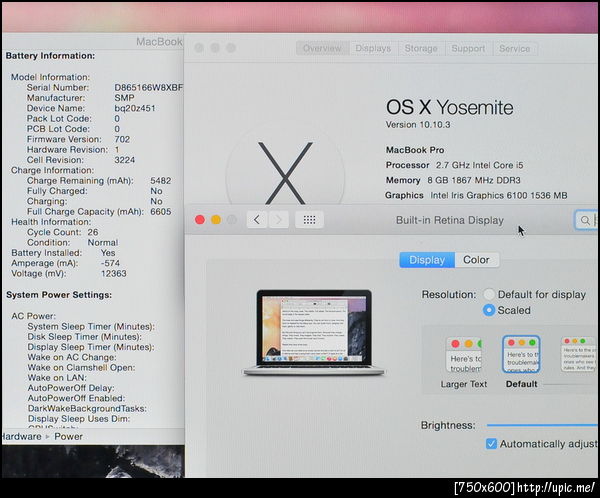Click the MacBook laptop preview image
The image size is (600, 498).
click(314, 333)
